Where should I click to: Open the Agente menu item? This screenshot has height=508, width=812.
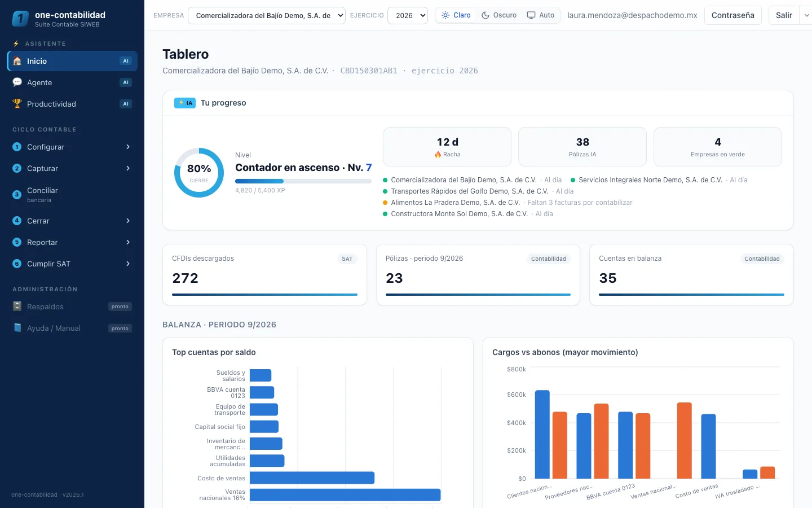[x=72, y=82]
